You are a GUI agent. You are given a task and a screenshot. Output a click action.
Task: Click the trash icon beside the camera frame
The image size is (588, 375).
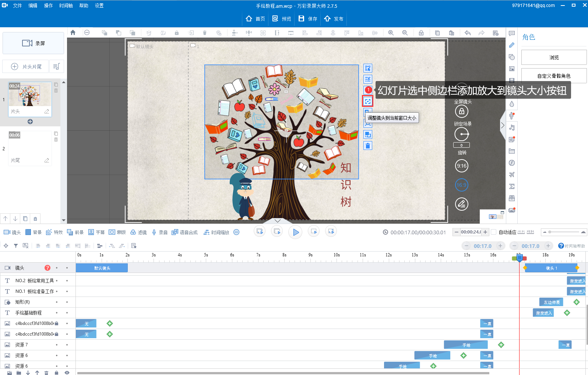[x=368, y=146]
